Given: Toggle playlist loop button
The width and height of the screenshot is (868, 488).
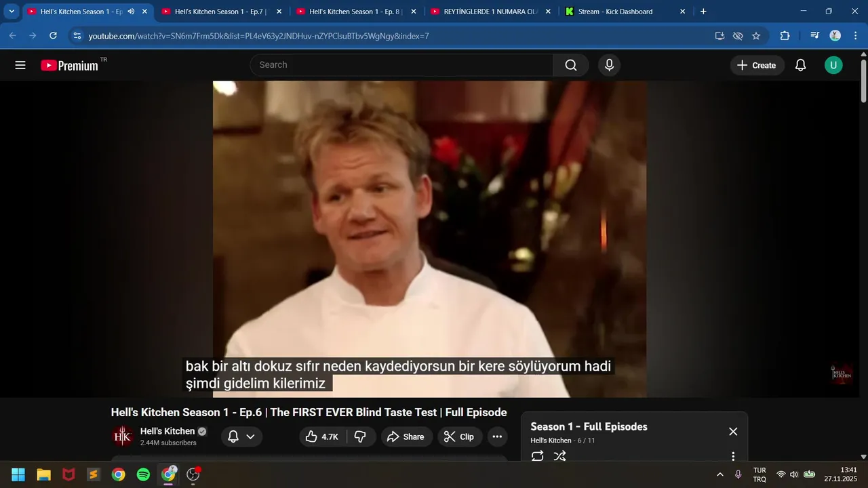Looking at the screenshot, I should pos(538,456).
